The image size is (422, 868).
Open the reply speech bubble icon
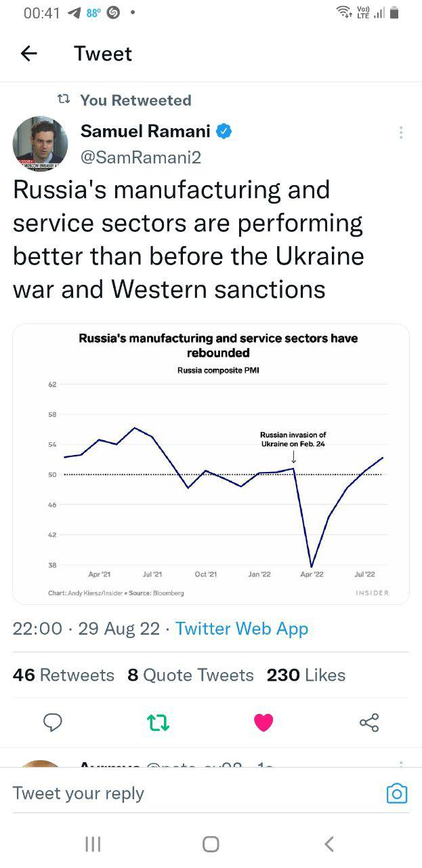tap(53, 723)
